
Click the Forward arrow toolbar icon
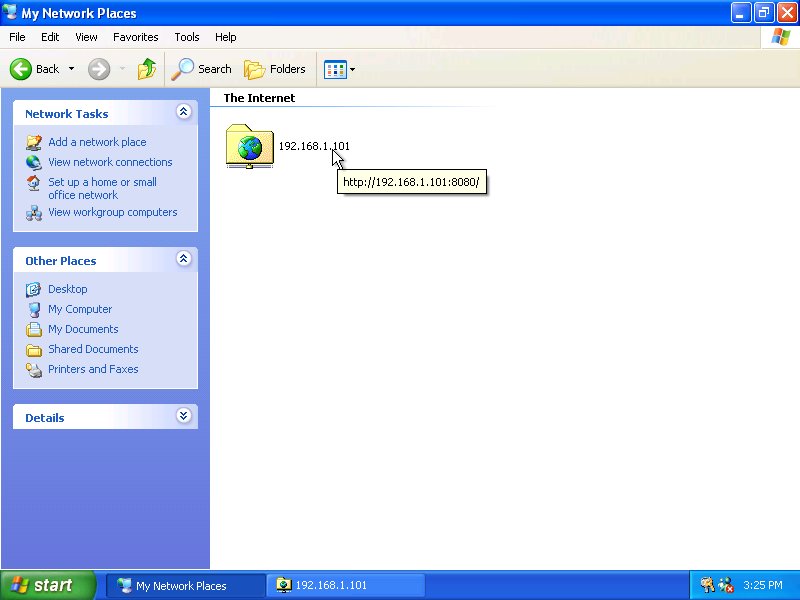(98, 69)
